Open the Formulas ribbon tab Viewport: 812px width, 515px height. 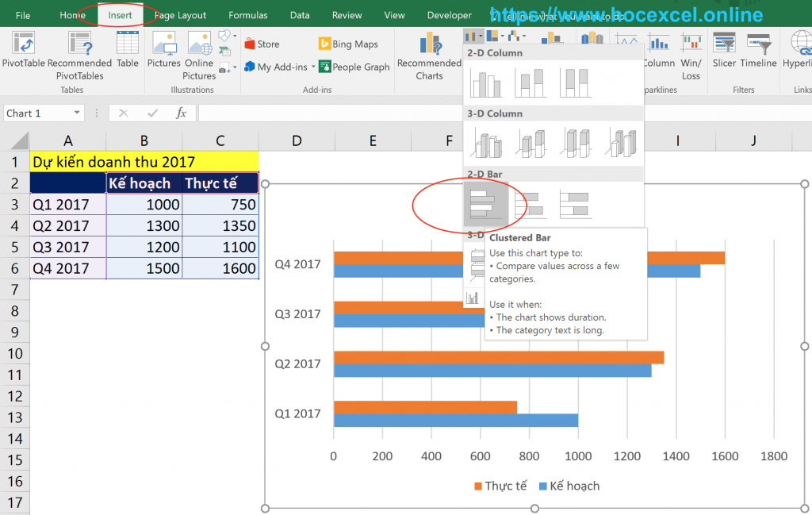coord(247,14)
